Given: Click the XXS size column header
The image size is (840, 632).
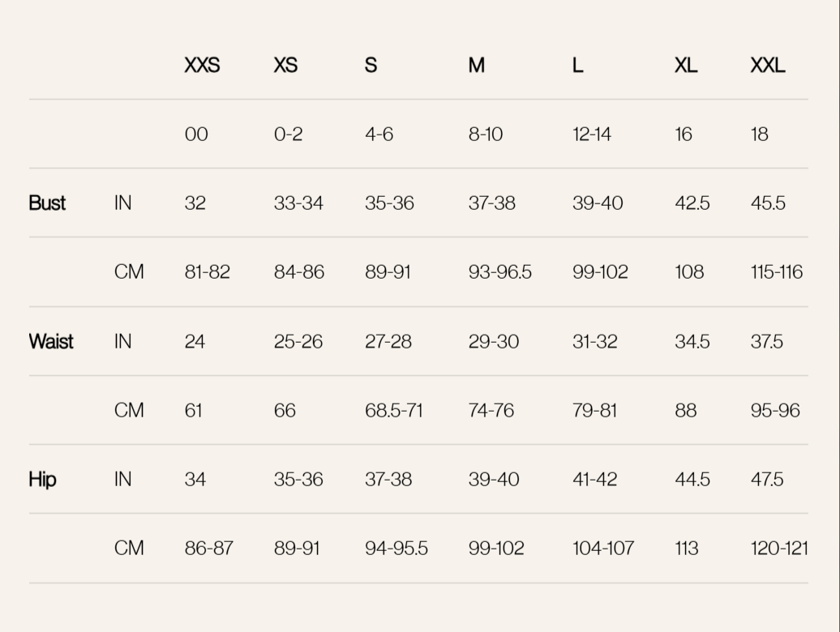Looking at the screenshot, I should [202, 66].
